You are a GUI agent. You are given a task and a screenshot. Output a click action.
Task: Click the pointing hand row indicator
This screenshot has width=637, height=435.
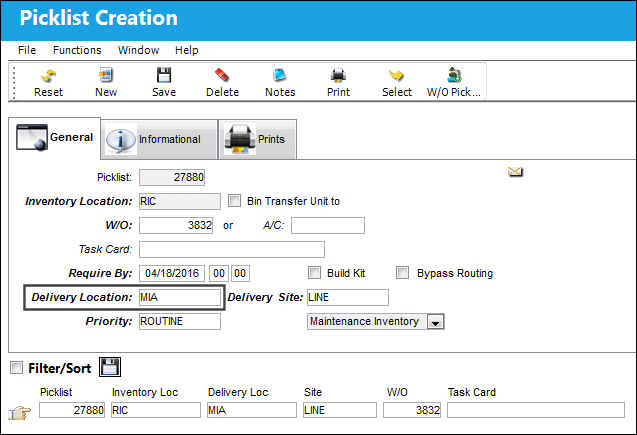20,413
